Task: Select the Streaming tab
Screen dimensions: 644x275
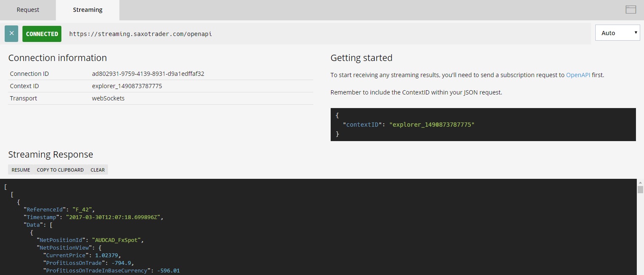Action: coord(87,9)
